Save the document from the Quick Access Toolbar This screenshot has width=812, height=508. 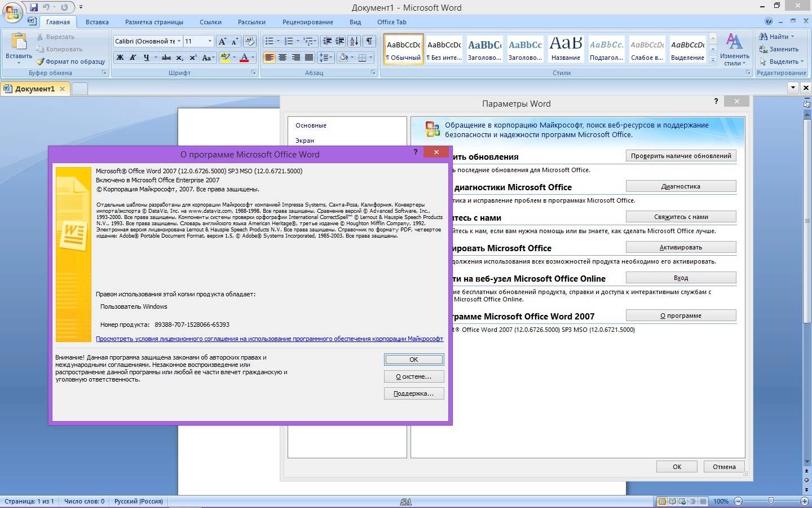click(x=34, y=7)
